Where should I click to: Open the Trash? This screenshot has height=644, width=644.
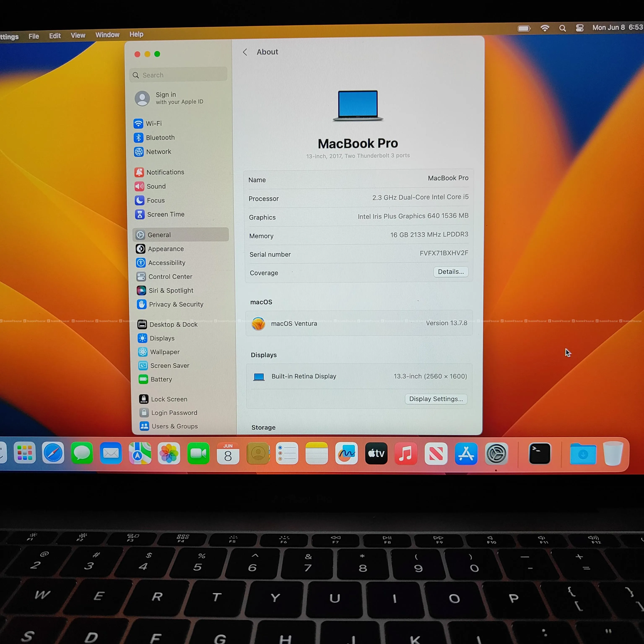click(x=613, y=453)
